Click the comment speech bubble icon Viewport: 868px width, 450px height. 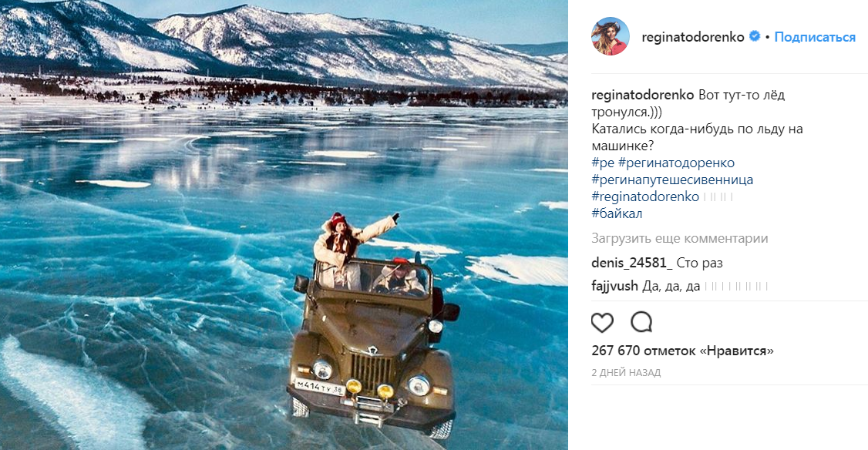tap(641, 322)
